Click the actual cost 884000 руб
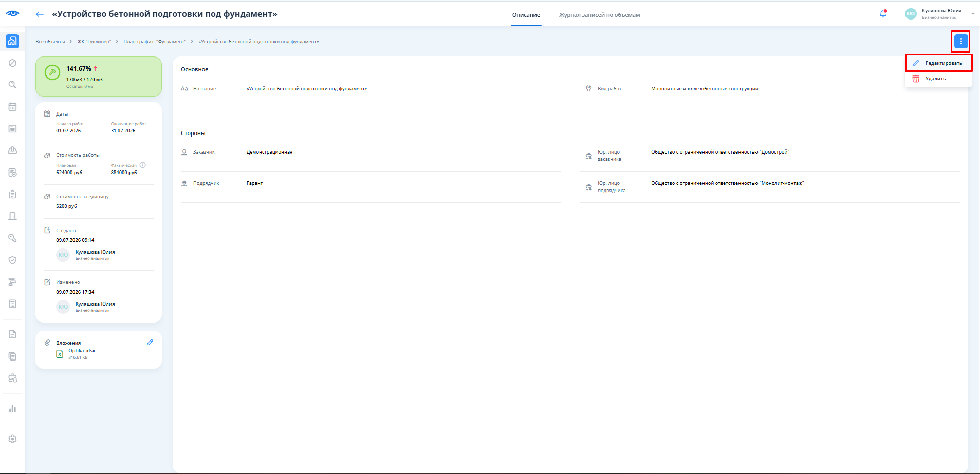The image size is (980, 474). pyautogui.click(x=124, y=173)
